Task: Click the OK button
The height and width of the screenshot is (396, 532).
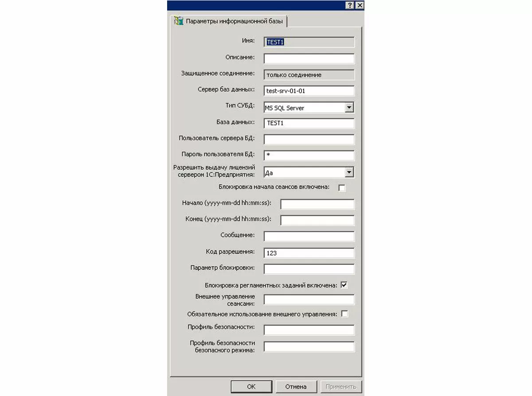Action: pos(251,386)
